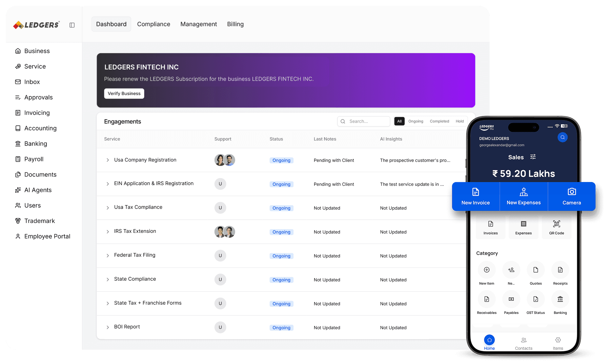The width and height of the screenshot is (606, 364).
Task: Open the Service section
Action: point(30,66)
